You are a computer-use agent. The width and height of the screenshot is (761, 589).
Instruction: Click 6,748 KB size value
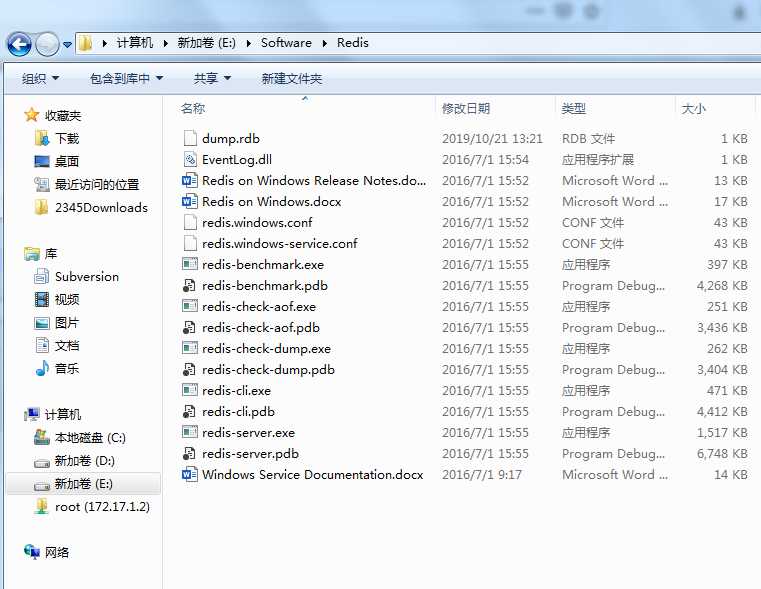tap(722, 454)
